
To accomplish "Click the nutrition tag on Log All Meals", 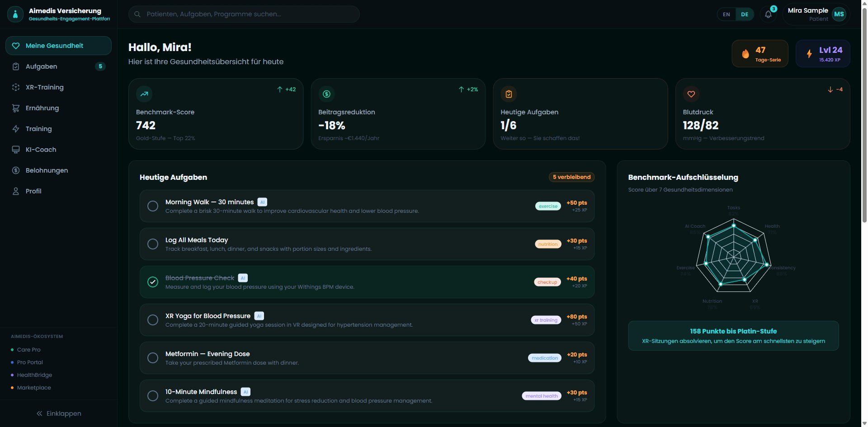I will click(x=548, y=244).
